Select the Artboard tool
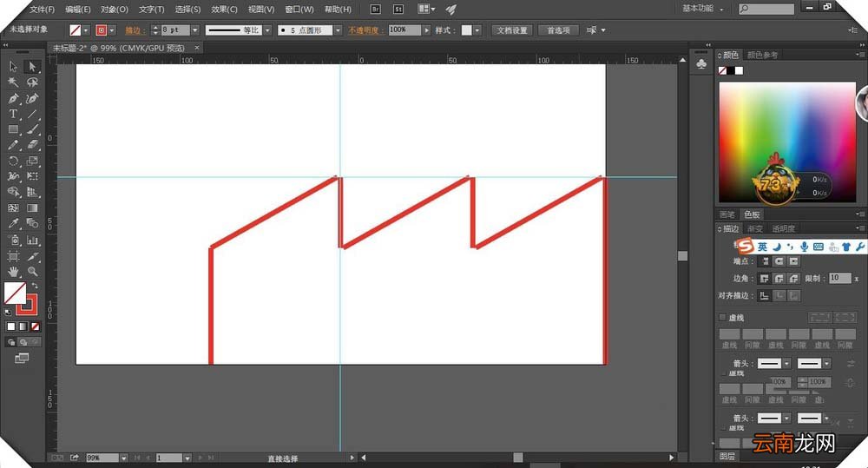 click(x=13, y=256)
